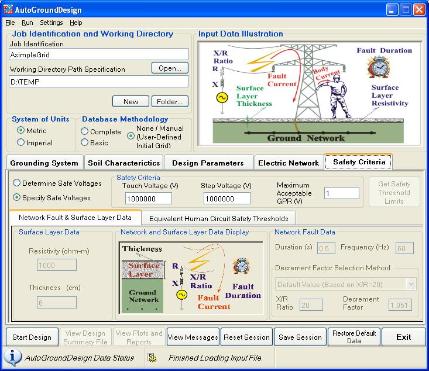429x371 pixels.
Task: Click the Folder... button
Action: pyautogui.click(x=170, y=101)
